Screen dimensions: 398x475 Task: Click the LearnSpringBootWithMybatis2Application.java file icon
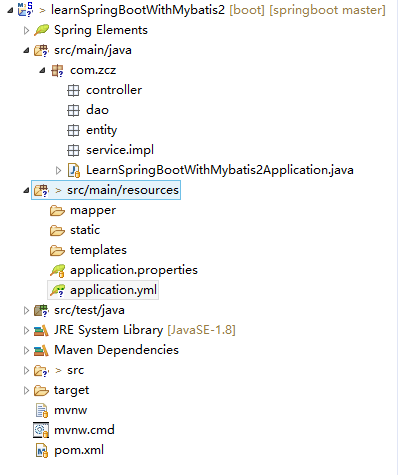pyautogui.click(x=74, y=170)
